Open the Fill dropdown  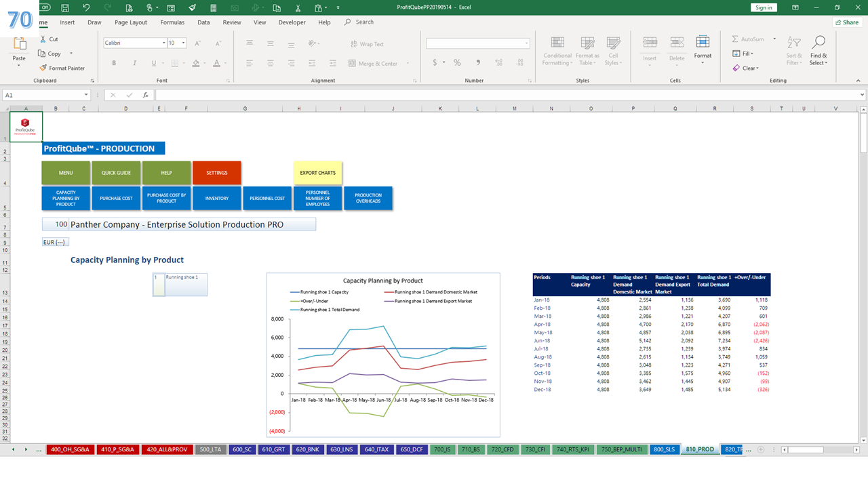[744, 54]
